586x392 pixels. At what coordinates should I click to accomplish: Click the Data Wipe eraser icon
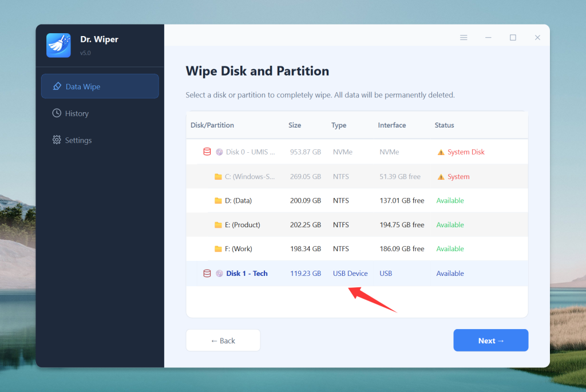point(57,86)
